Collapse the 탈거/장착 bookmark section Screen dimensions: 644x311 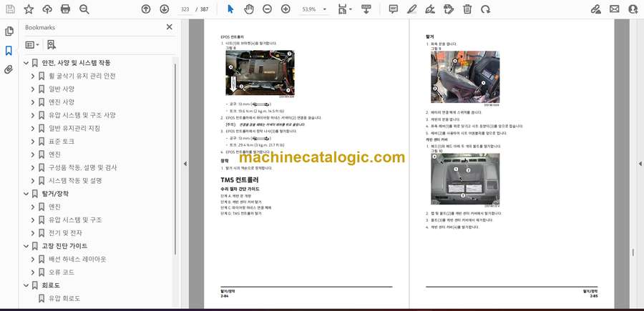tap(24, 194)
